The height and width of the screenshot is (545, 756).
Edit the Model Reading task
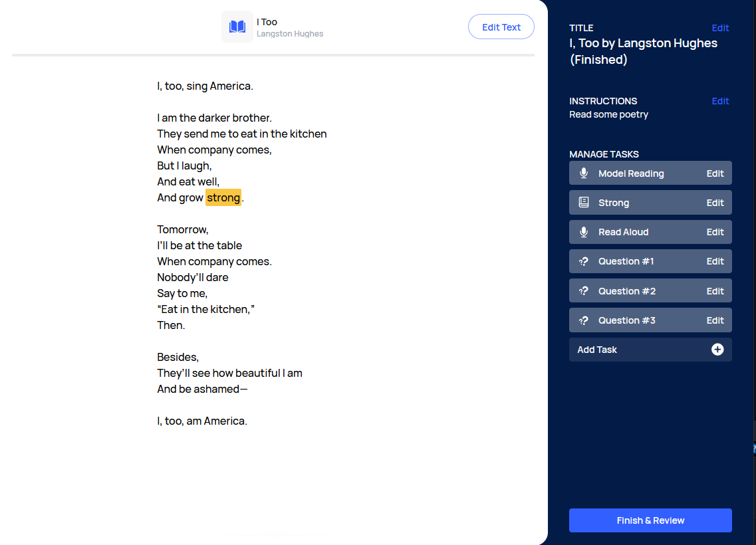coord(715,173)
